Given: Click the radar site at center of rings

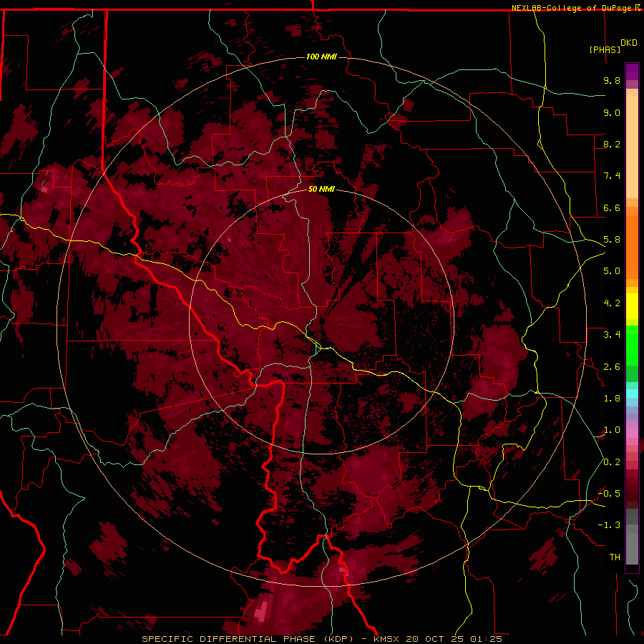Looking at the screenshot, I should (x=321, y=321).
